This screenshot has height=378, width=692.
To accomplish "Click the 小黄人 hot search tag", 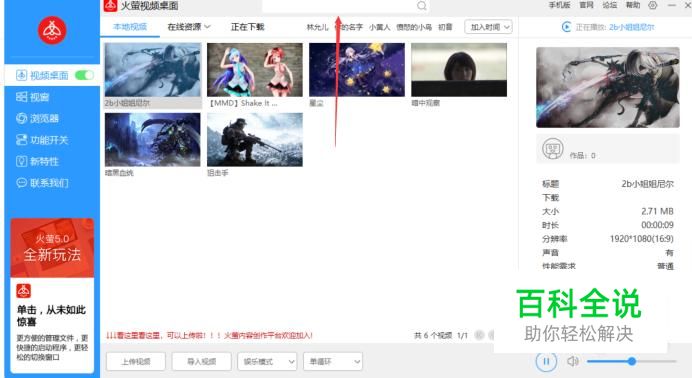I will tap(380, 27).
